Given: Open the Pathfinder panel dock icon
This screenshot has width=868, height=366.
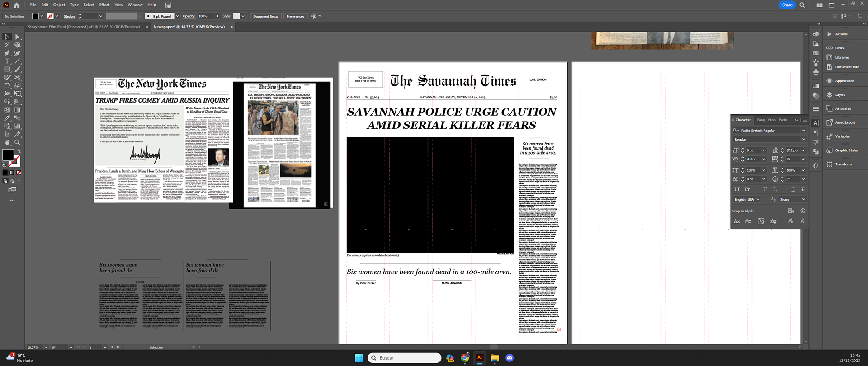Looking at the screenshot, I should click(x=816, y=151).
